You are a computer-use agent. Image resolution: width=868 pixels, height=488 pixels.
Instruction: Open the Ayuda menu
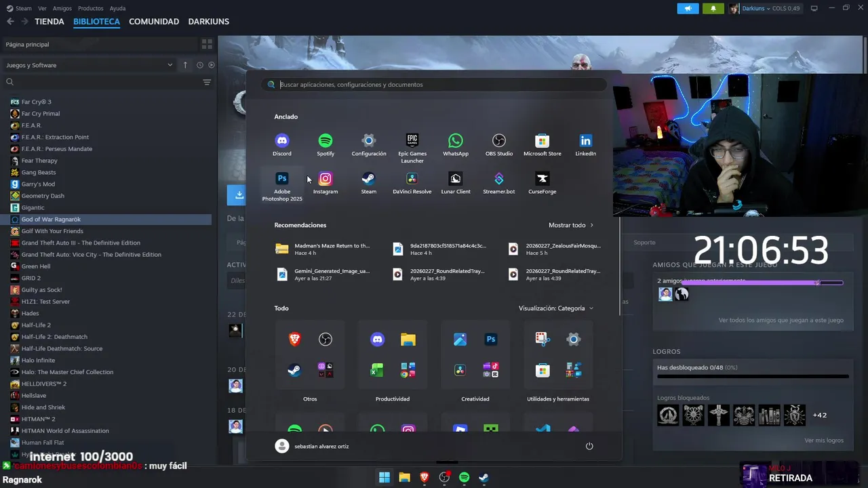point(117,8)
